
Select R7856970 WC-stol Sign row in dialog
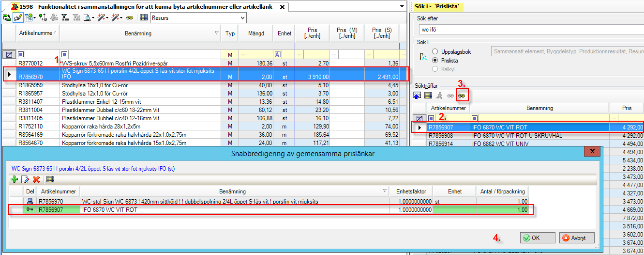(x=269, y=201)
